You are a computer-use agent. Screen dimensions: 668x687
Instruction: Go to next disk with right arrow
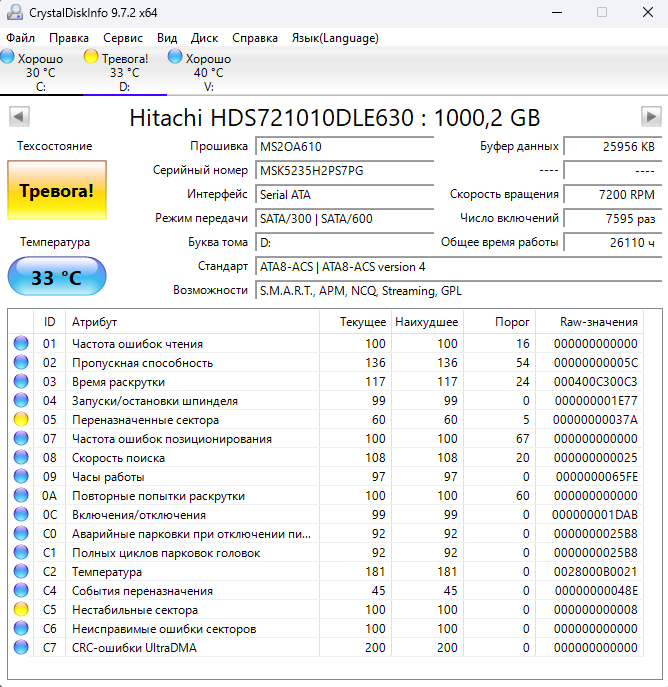[650, 117]
